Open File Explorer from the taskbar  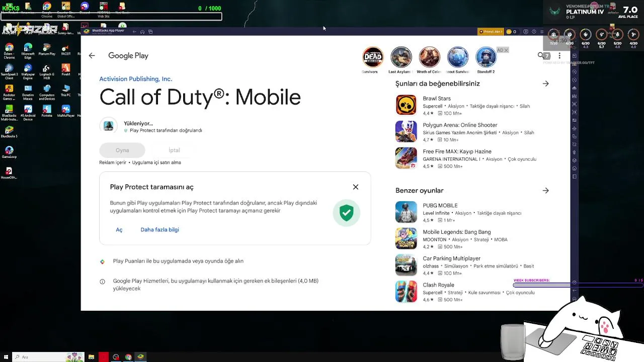(91, 357)
